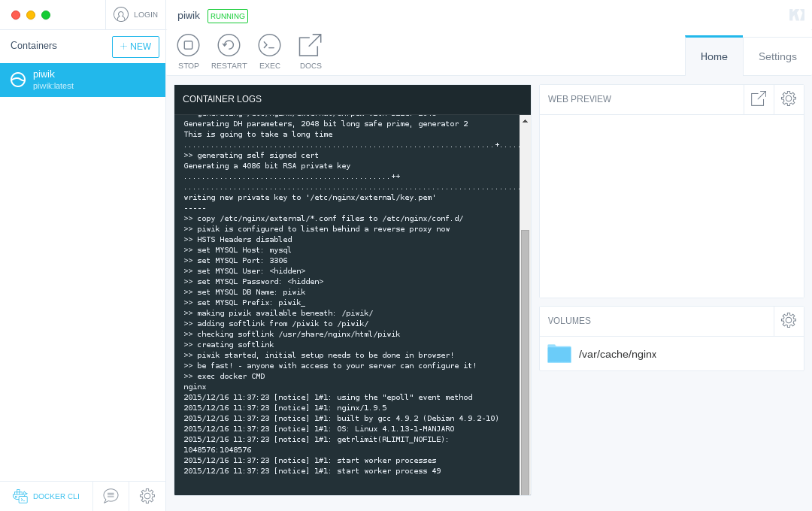Select piwik container in sidebar
812x511 pixels.
(x=83, y=80)
